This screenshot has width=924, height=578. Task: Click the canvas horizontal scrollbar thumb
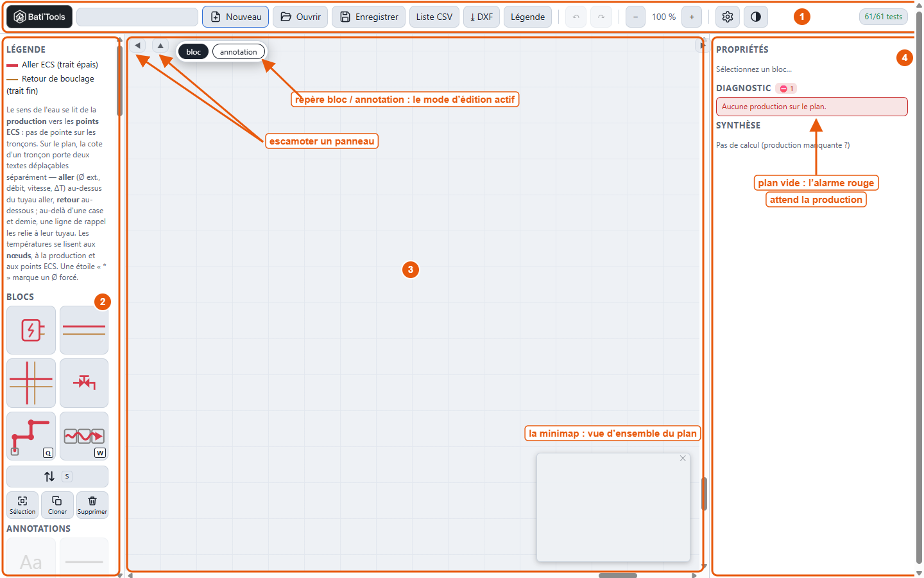[x=618, y=575]
